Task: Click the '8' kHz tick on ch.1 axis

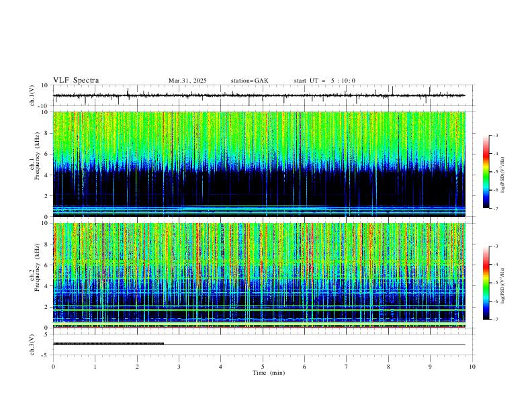Action: coord(48,133)
